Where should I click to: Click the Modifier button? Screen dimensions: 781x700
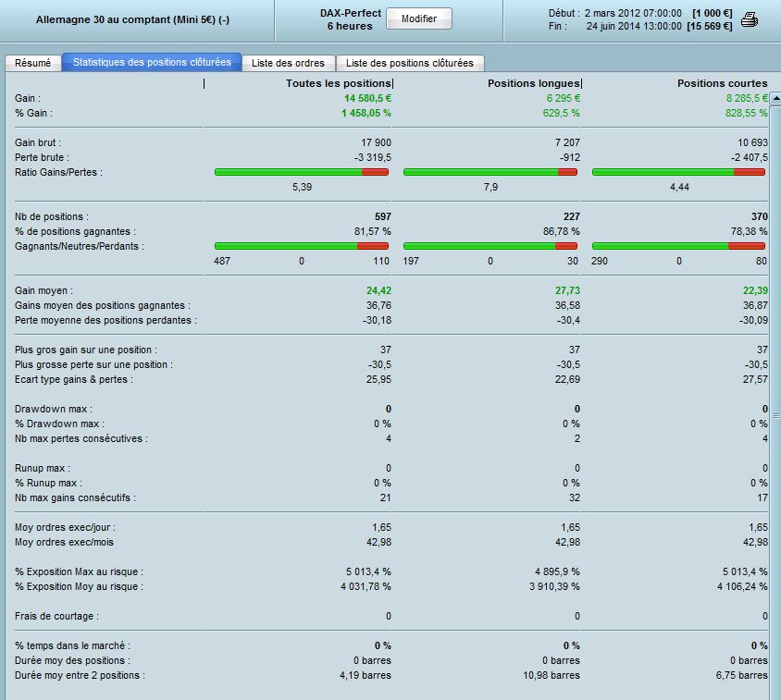419,18
